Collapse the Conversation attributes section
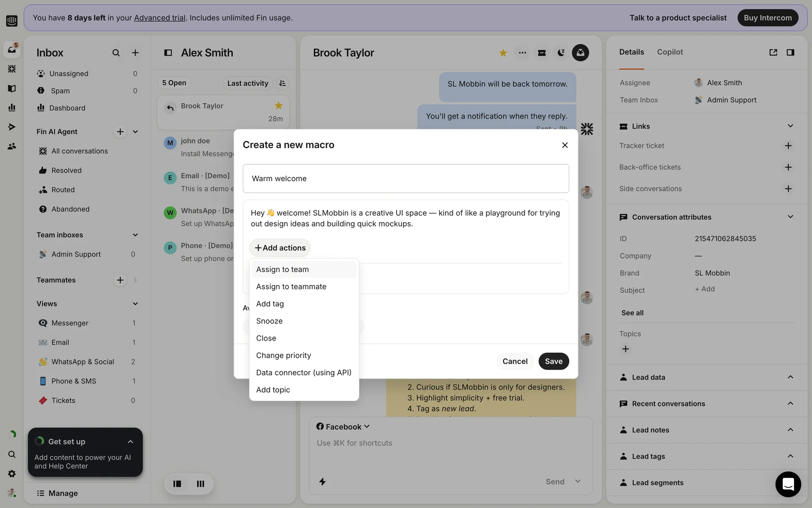This screenshot has width=812, height=508. 790,217
